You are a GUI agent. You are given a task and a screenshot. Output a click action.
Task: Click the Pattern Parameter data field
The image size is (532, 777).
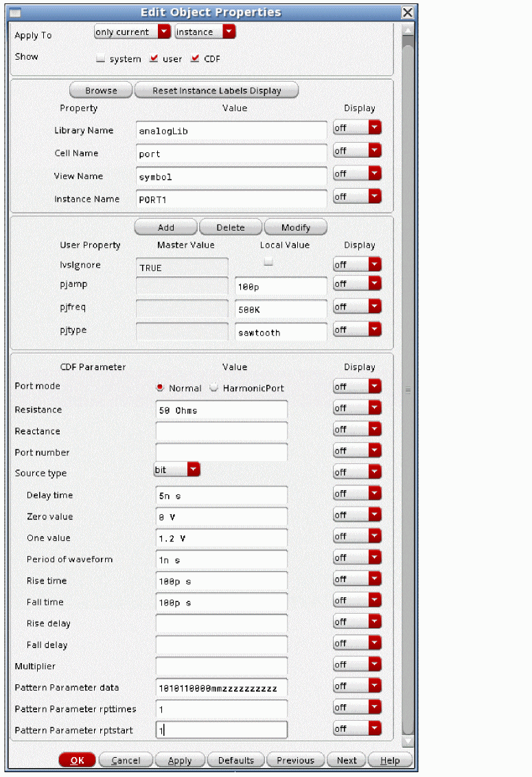(x=221, y=687)
